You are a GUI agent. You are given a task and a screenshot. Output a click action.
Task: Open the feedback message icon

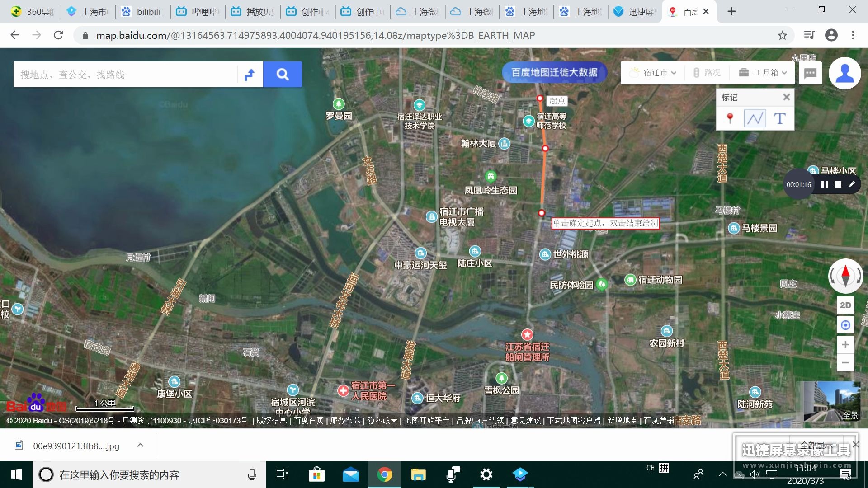810,73
